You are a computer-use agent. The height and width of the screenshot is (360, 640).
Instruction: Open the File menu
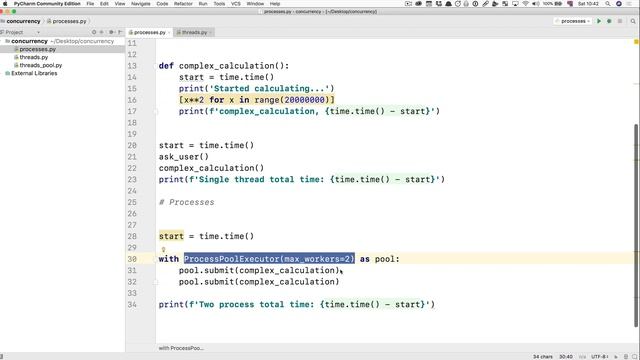[90, 4]
